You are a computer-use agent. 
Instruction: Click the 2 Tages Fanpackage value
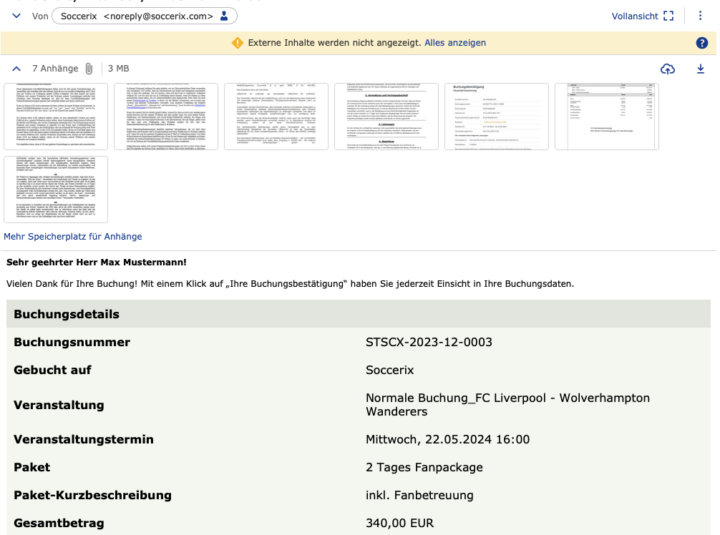[424, 467]
